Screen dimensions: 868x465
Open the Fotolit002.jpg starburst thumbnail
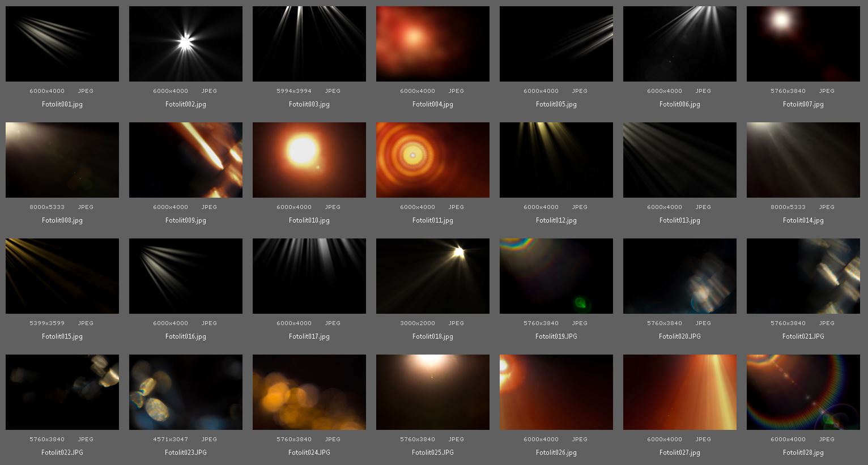point(185,44)
